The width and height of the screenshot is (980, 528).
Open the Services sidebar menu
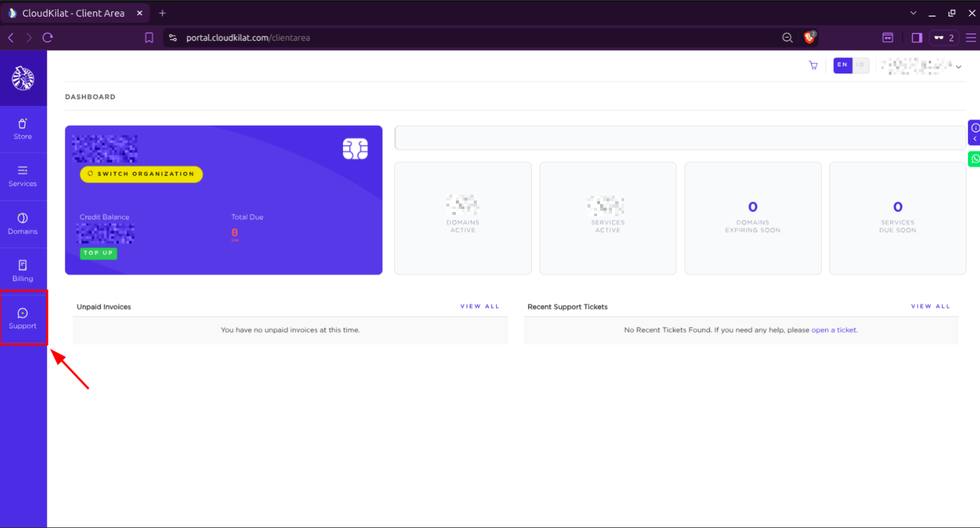pos(23,177)
